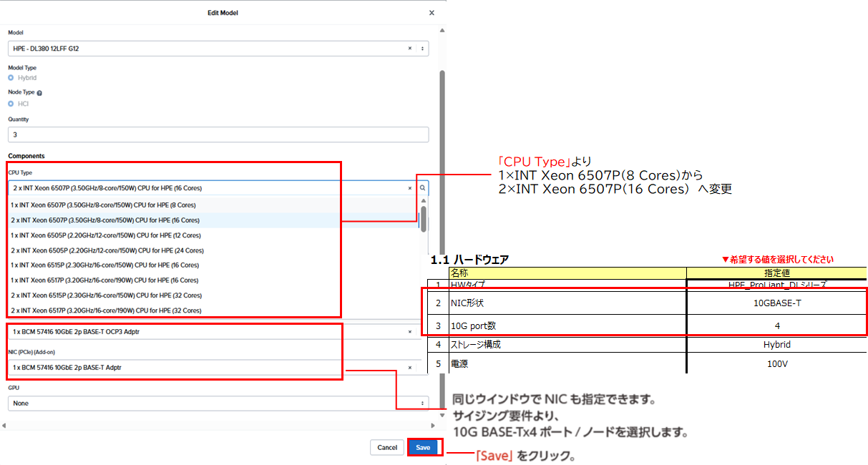Click into the Quantity field
The width and height of the screenshot is (868, 465).
218,134
